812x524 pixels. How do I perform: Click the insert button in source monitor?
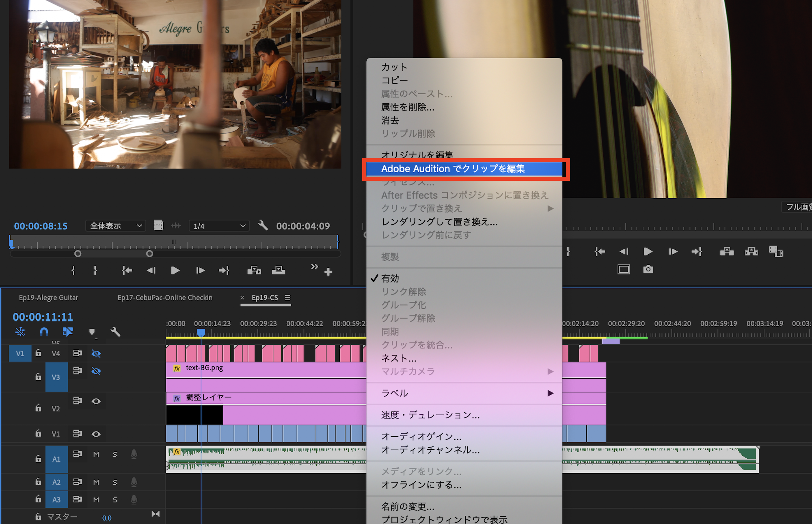pyautogui.click(x=254, y=271)
